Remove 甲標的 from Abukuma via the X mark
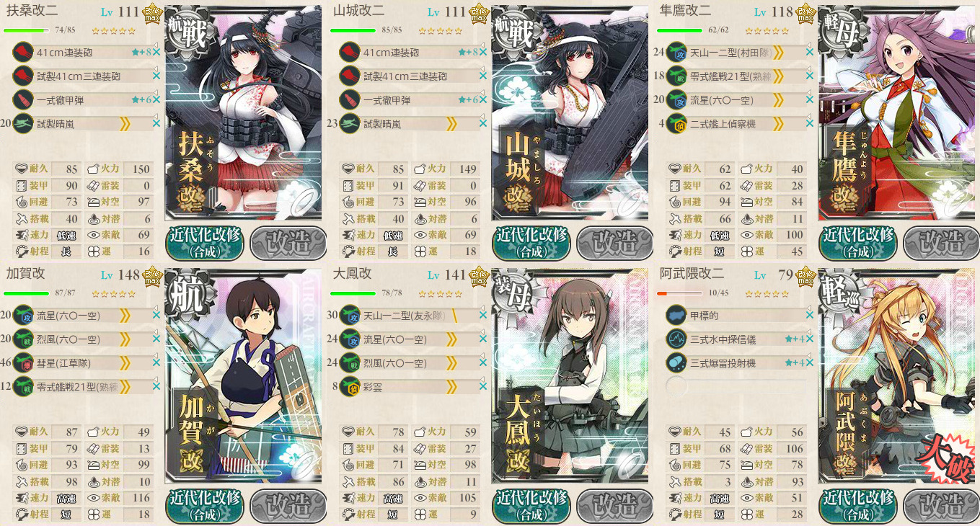Image resolution: width=980 pixels, height=526 pixels. pyautogui.click(x=809, y=315)
